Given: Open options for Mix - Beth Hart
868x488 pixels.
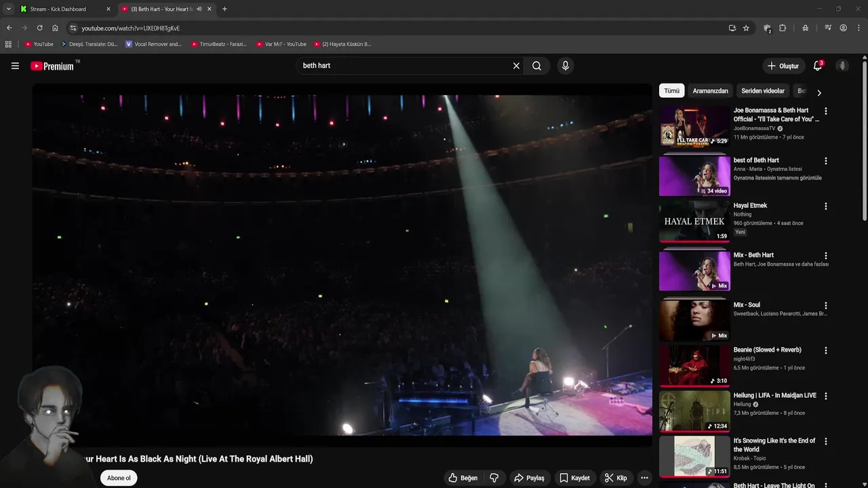Looking at the screenshot, I should click(x=825, y=256).
